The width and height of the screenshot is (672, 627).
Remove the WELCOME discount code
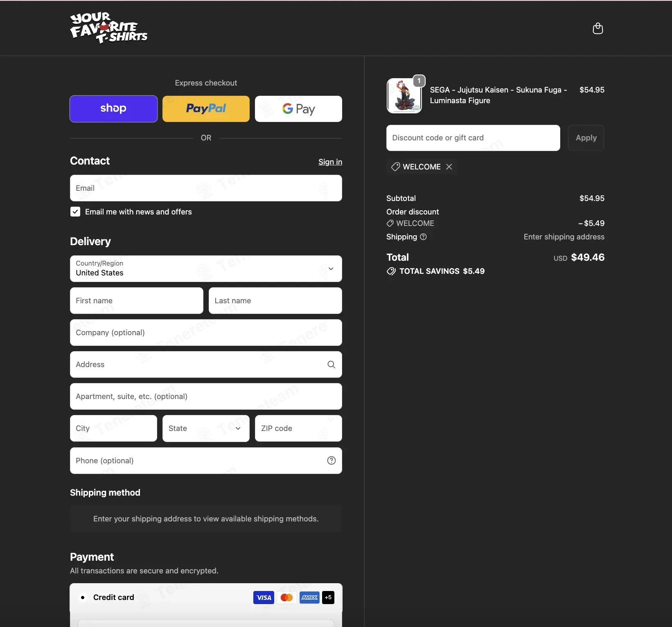pyautogui.click(x=449, y=167)
